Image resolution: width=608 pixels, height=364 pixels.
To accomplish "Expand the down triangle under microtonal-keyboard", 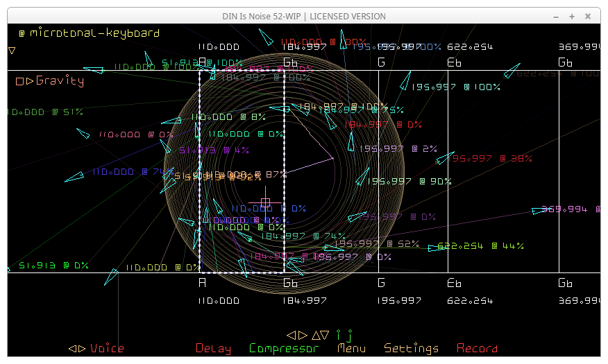I will 12,51.
